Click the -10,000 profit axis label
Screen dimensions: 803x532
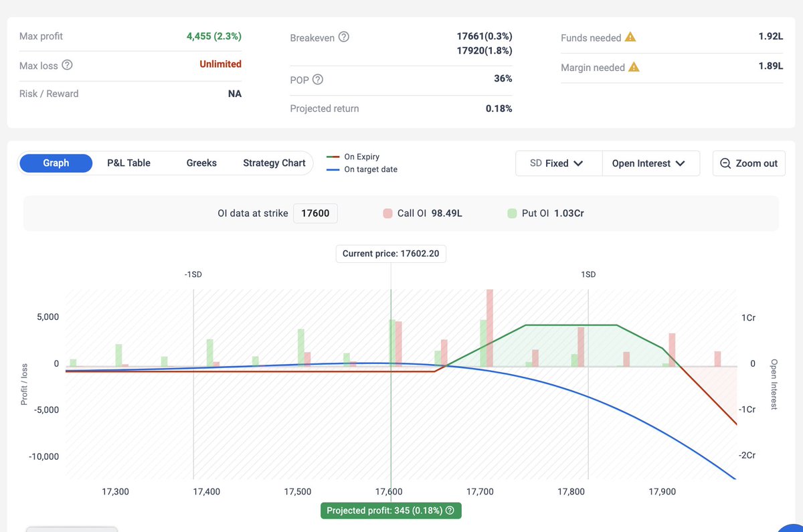pos(43,456)
